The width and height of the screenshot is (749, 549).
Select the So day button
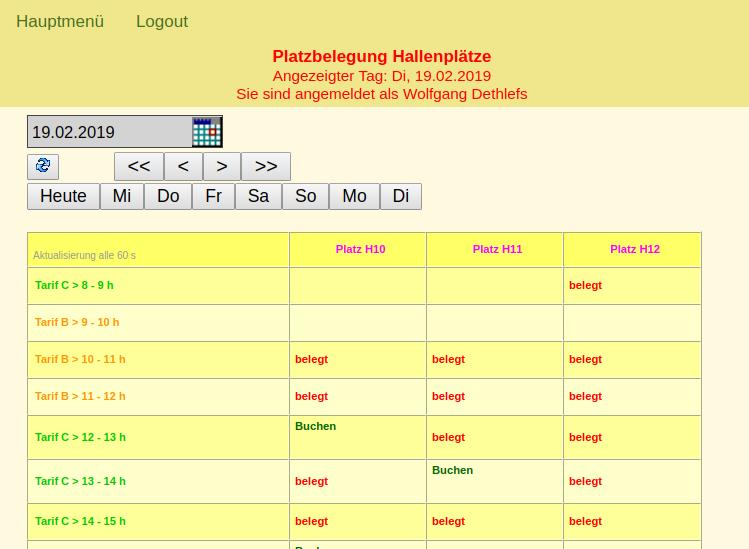(x=305, y=196)
